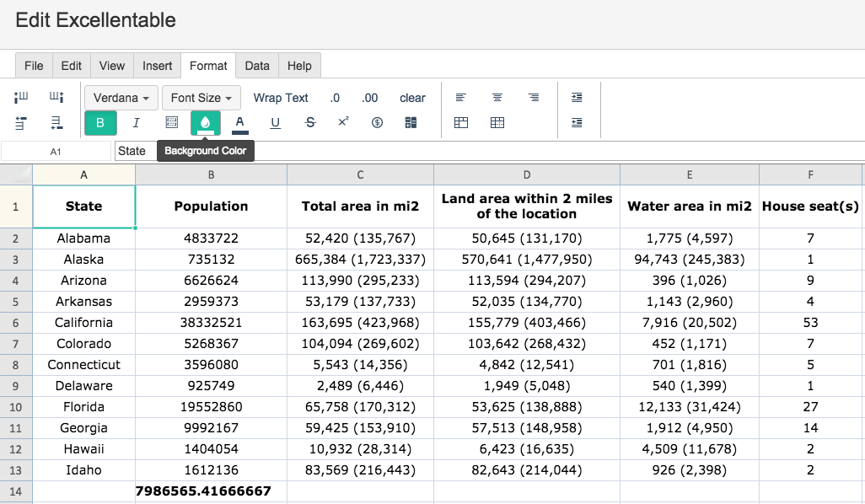Click the formula bar showing State
The image size is (865, 504).
[489, 151]
